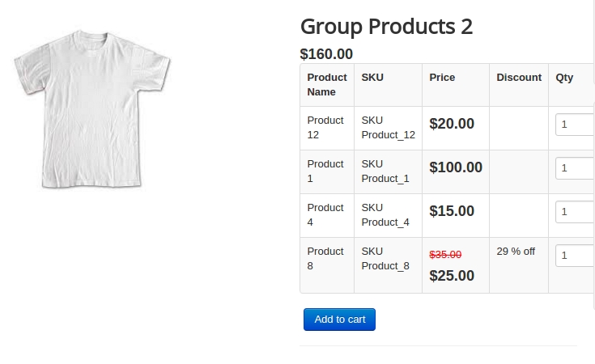Click the SKU Product_8 cell
The height and width of the screenshot is (364, 595).
389,265
